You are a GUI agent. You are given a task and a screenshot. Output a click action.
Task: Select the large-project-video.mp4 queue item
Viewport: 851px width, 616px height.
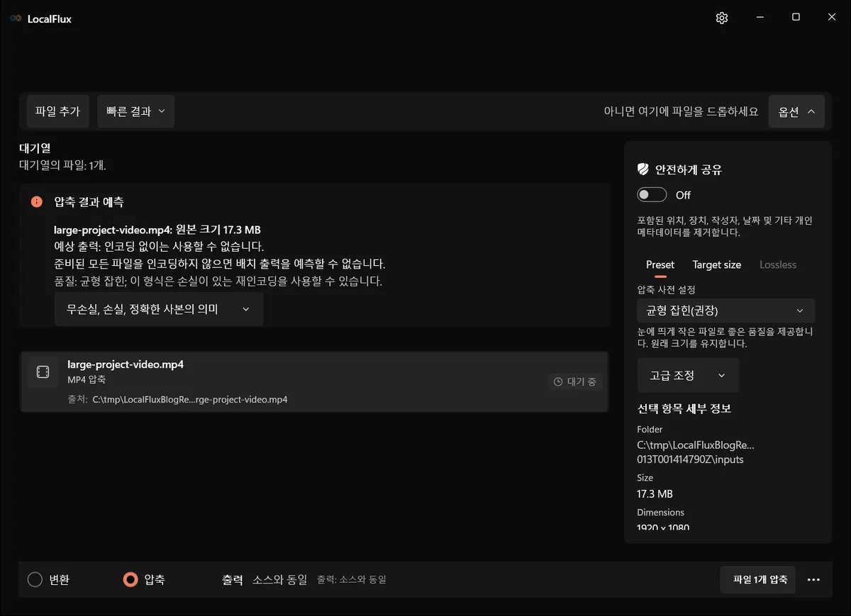pos(314,381)
